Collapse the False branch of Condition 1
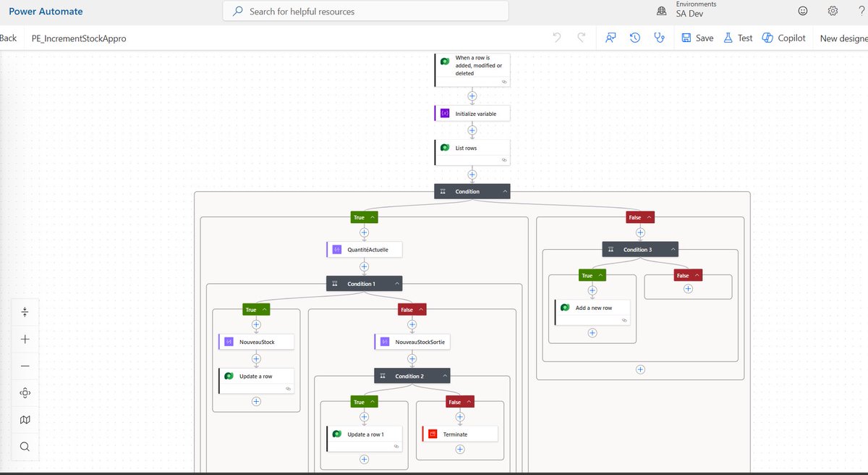 point(421,310)
